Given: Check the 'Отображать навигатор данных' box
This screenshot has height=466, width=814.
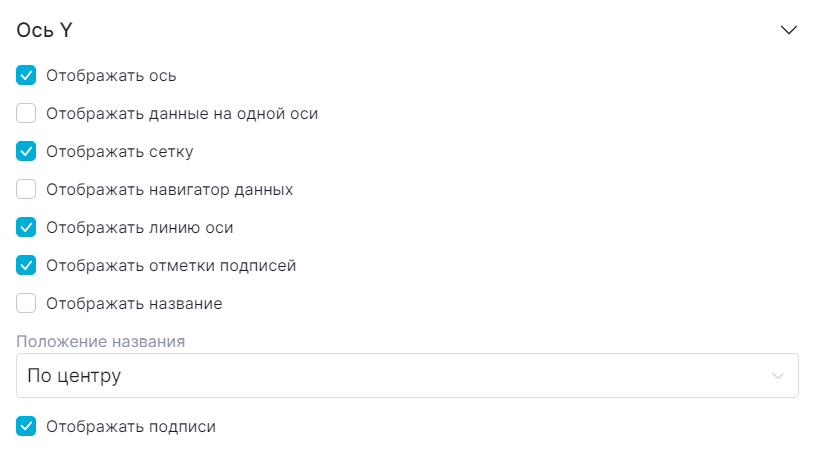Looking at the screenshot, I should click(x=27, y=189).
